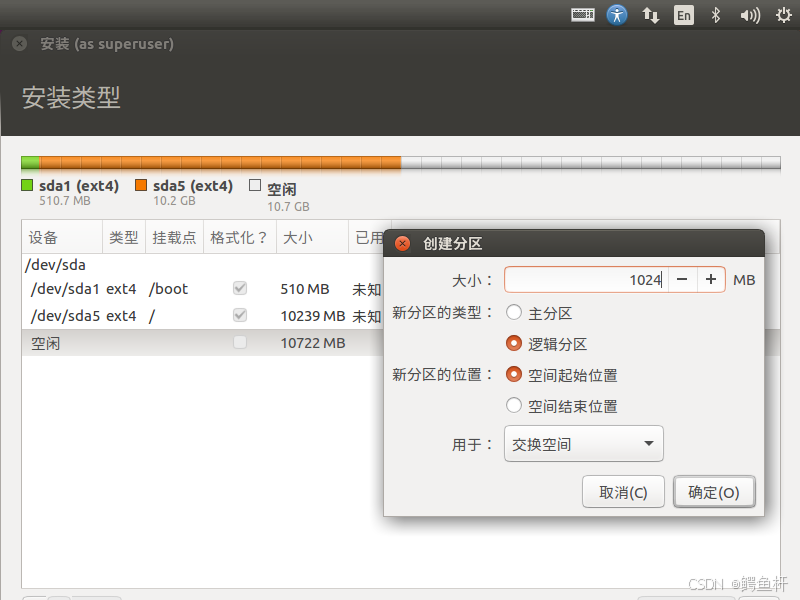Viewport: 800px width, 600px height.
Task: Open the sound volume indicator
Action: (x=750, y=15)
